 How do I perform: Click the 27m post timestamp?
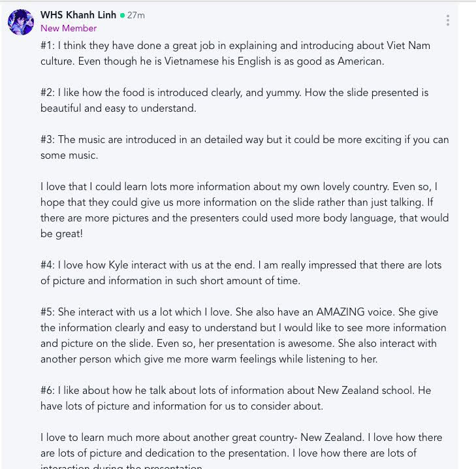[136, 15]
